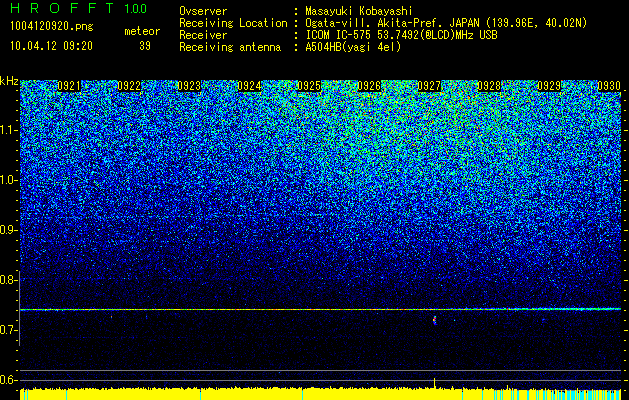The image size is (629, 400).
Task: Click the 'meteor' count label
Action: [x=142, y=31]
